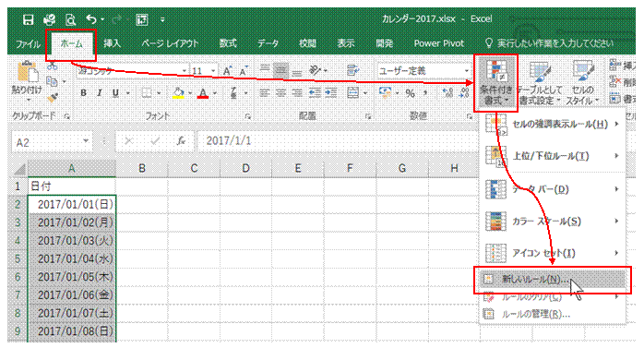Increase font size with large A icon
Image resolution: width=644 pixels, height=348 pixels.
[x=228, y=71]
